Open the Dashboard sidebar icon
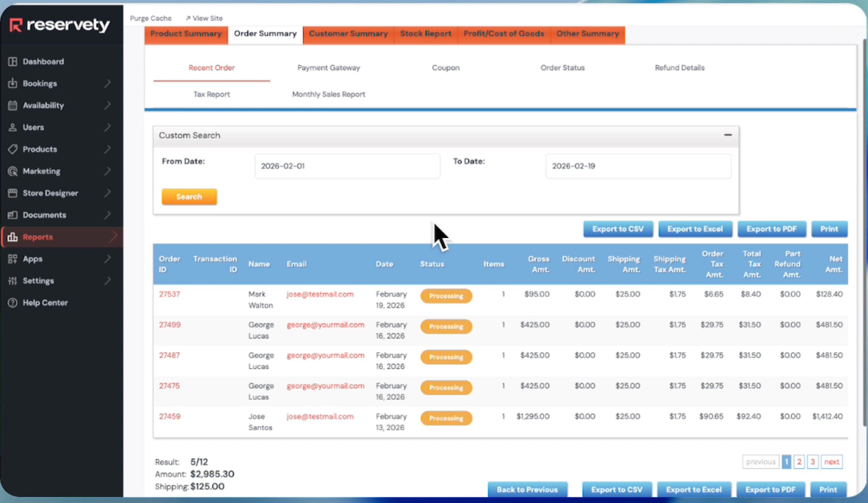The width and height of the screenshot is (868, 503). click(13, 62)
